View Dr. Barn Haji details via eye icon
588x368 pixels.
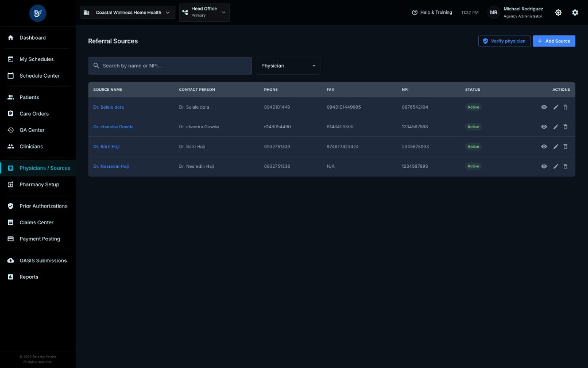click(x=544, y=147)
